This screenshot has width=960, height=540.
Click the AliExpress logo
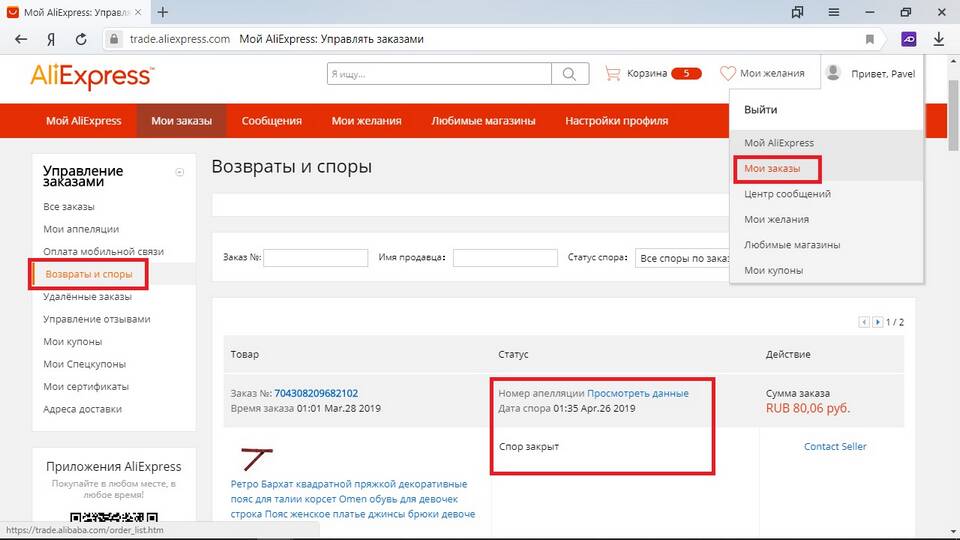(92, 75)
